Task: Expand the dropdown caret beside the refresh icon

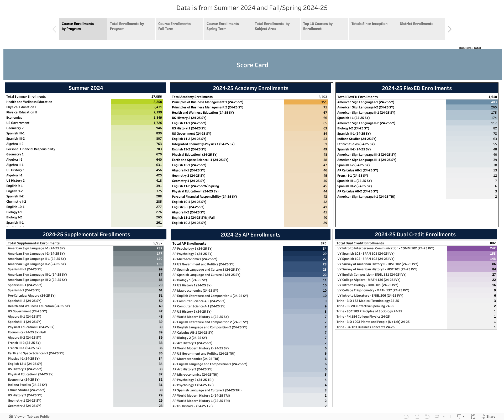Action: click(x=444, y=417)
